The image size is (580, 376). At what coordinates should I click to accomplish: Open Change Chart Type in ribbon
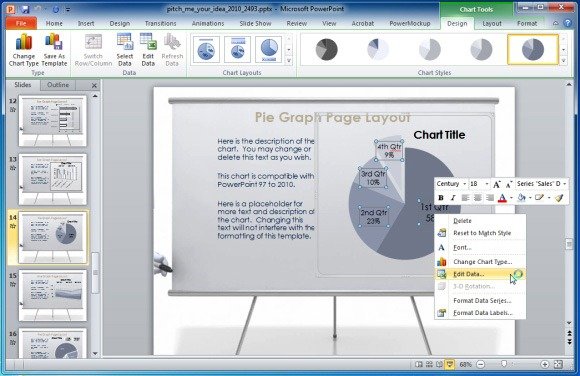click(23, 50)
